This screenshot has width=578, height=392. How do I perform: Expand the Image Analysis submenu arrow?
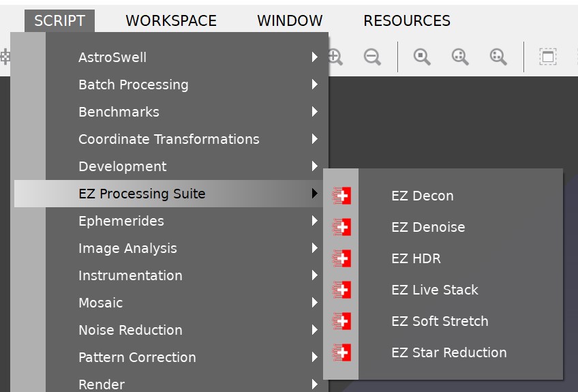tap(314, 248)
